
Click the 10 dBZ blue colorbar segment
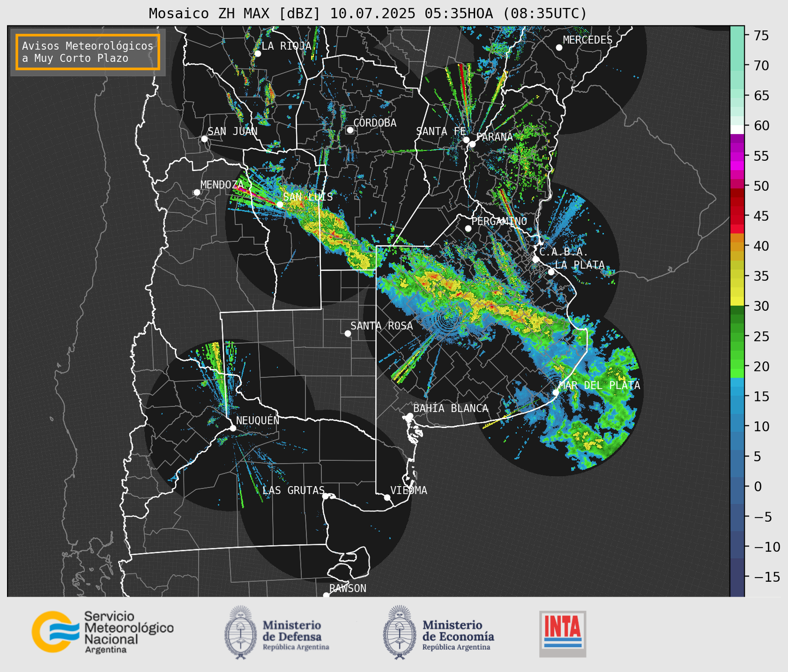[x=737, y=426]
